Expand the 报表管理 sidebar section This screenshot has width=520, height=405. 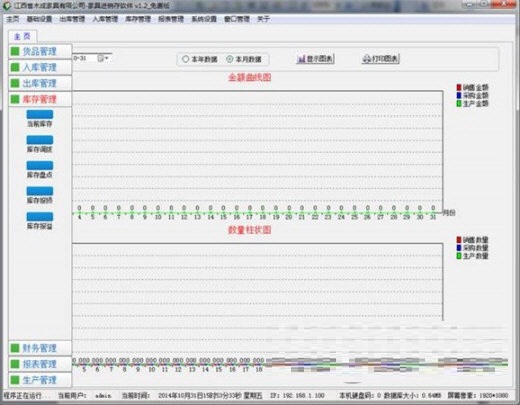pyautogui.click(x=40, y=364)
